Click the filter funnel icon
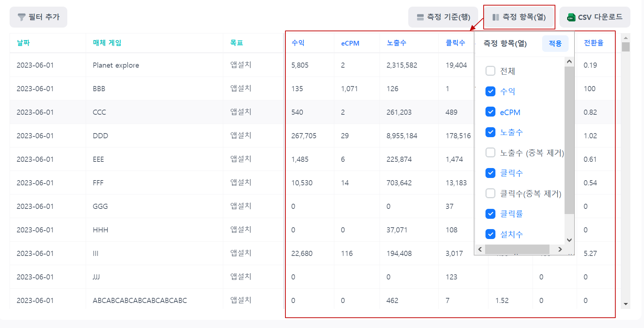The height and width of the screenshot is (328, 644). pos(22,17)
